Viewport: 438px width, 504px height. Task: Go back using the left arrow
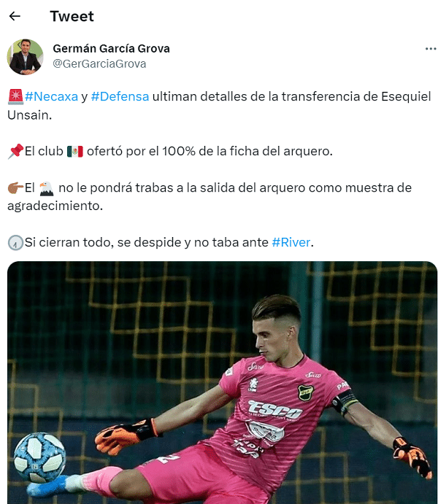pos(15,16)
